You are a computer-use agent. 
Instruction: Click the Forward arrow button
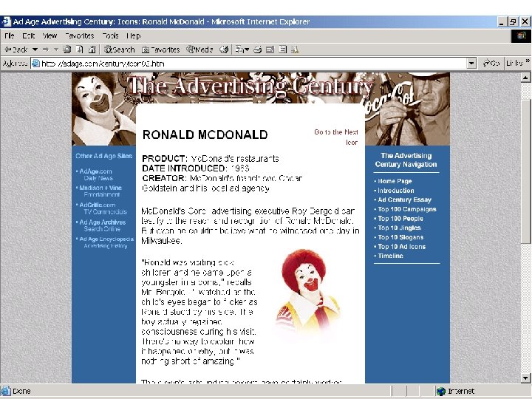[x=46, y=50]
